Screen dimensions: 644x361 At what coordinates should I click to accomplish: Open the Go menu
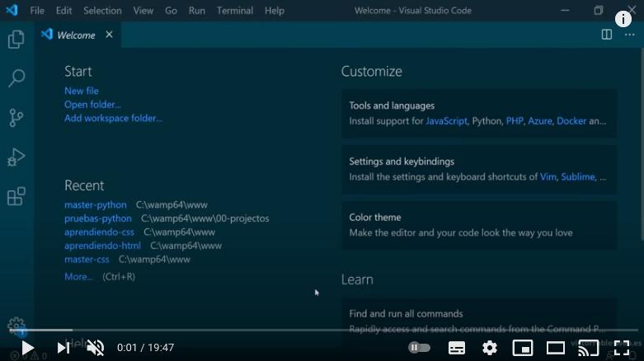pos(171,10)
